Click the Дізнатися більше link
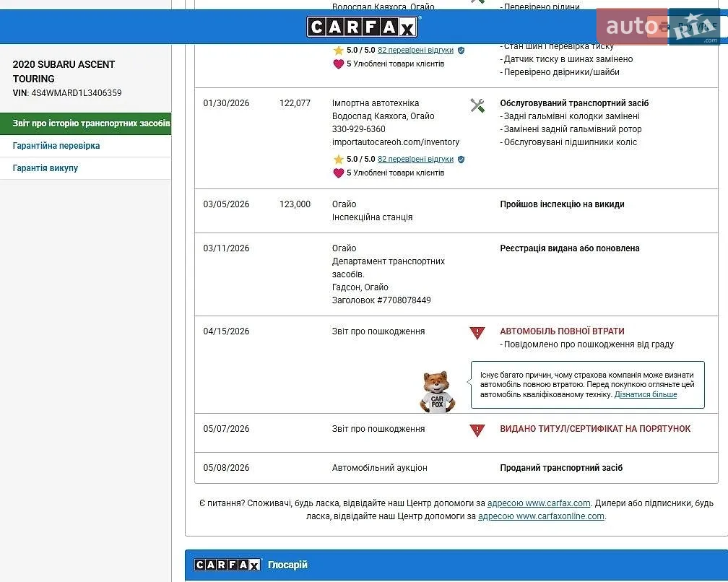Image resolution: width=728 pixels, height=582 pixels. point(646,394)
